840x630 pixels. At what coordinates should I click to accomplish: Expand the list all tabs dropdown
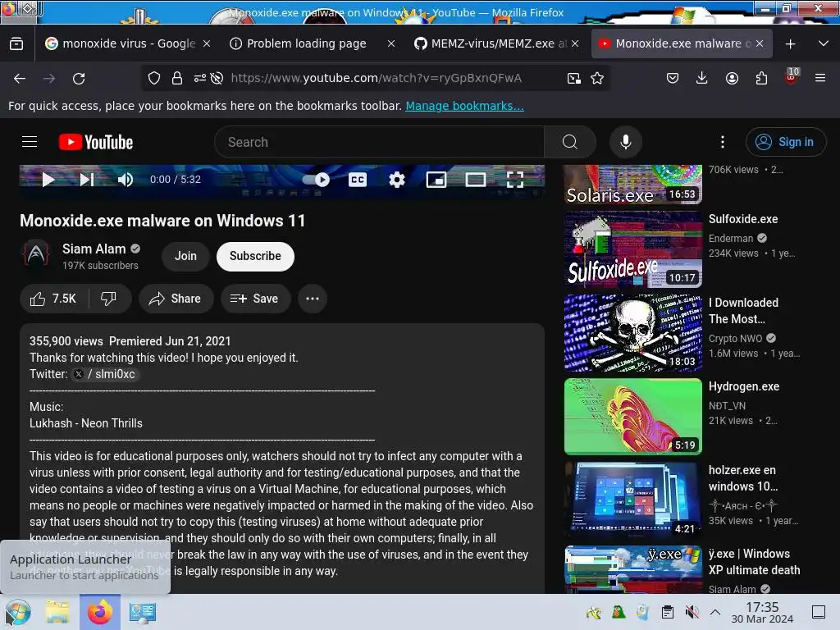pos(824,43)
